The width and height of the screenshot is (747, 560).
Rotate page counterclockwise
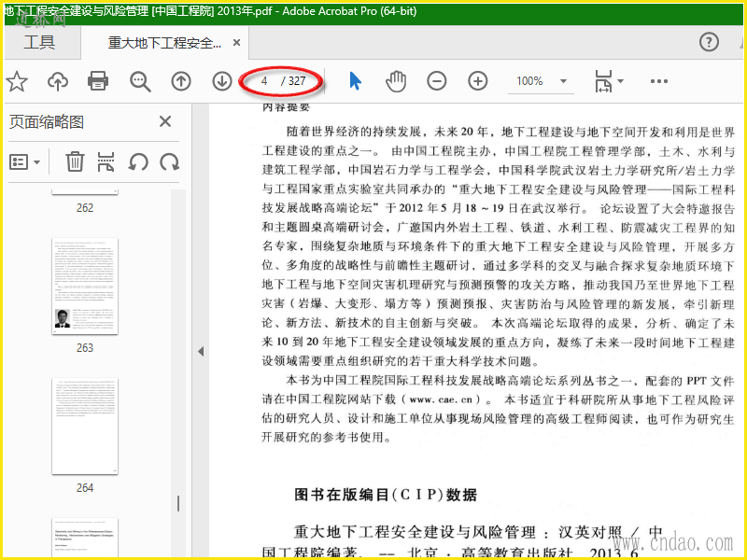138,161
